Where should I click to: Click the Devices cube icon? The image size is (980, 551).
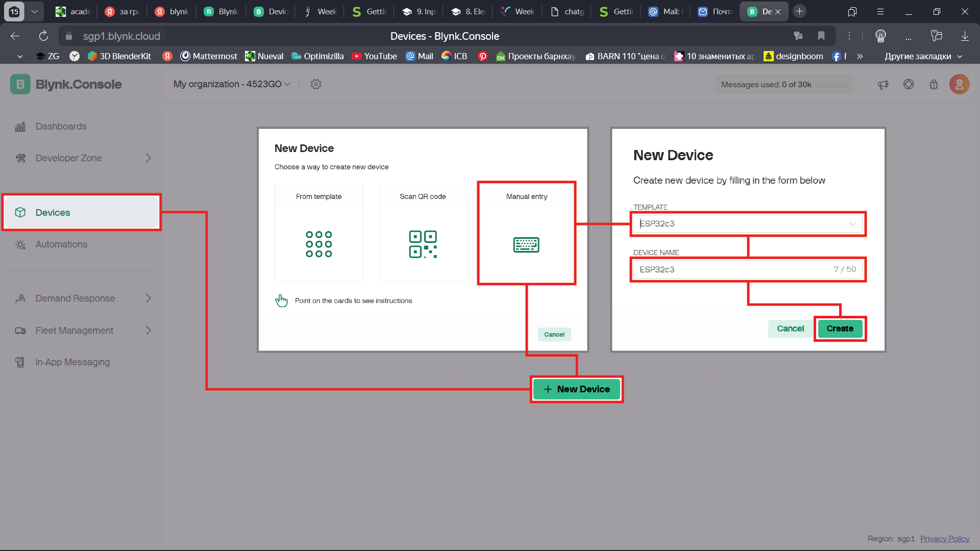coord(20,212)
